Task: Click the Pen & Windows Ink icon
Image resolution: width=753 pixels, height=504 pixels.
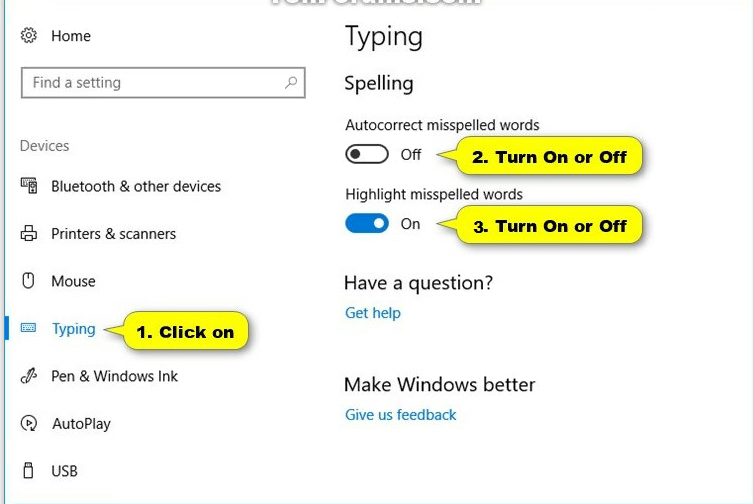Action: click(x=28, y=377)
